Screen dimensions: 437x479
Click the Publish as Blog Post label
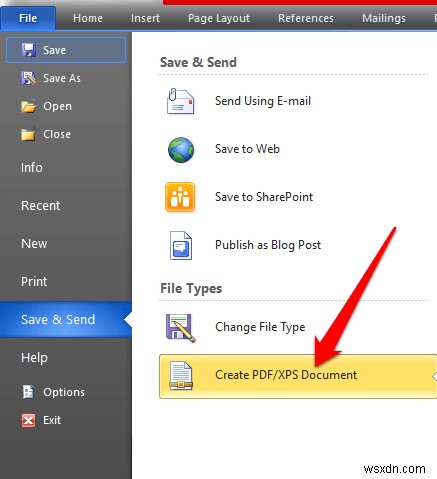pos(268,245)
